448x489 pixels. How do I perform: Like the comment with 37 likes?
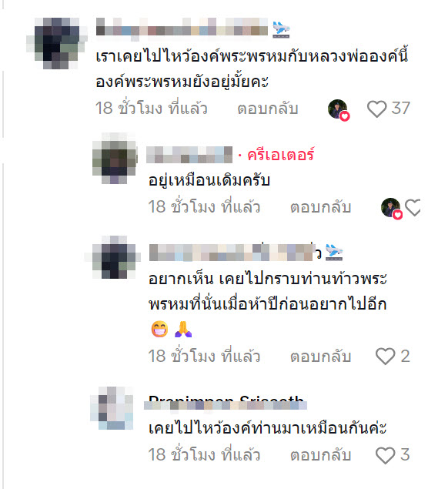[376, 109]
